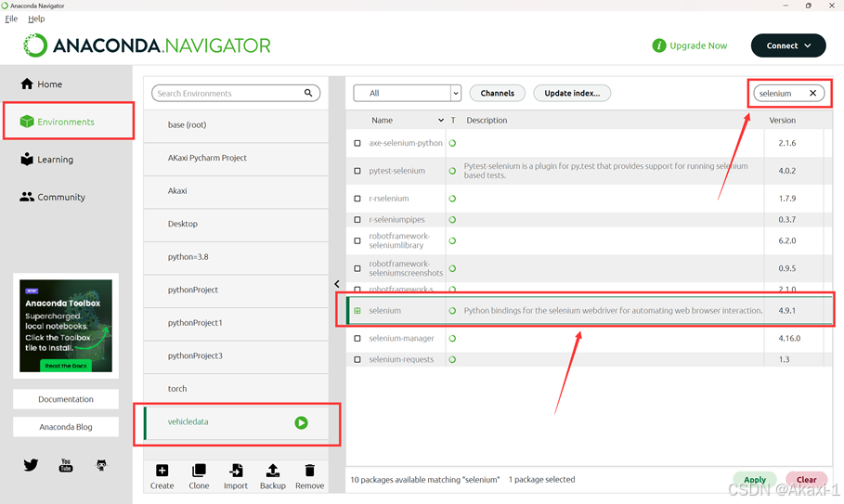Viewport: 844px width, 504px height.
Task: Click the Read the Docs button in Toolbox ad
Action: (x=66, y=366)
